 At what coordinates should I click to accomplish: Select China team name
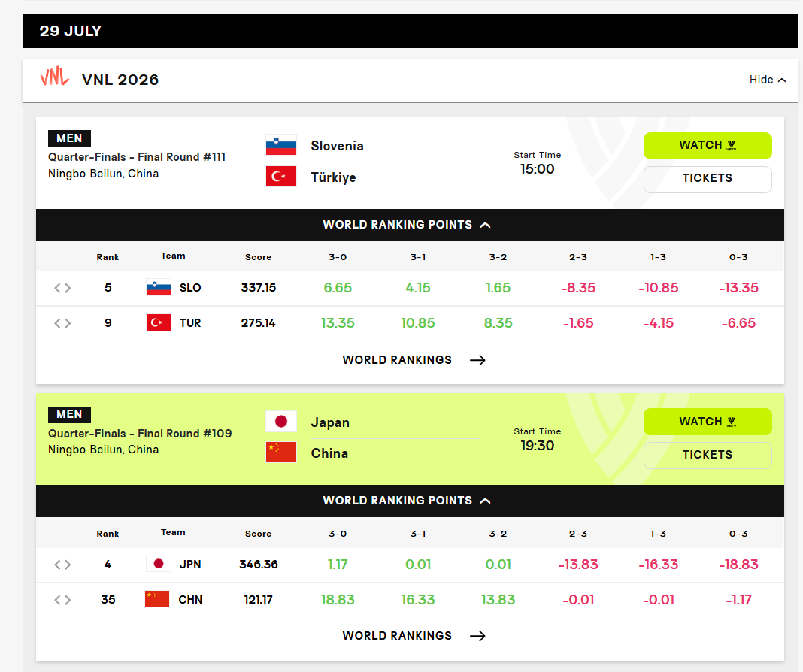[x=329, y=453]
